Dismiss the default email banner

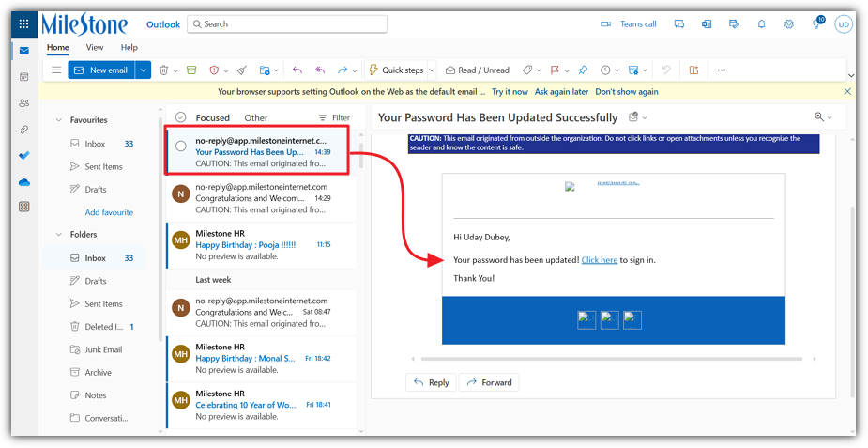pyautogui.click(x=847, y=91)
